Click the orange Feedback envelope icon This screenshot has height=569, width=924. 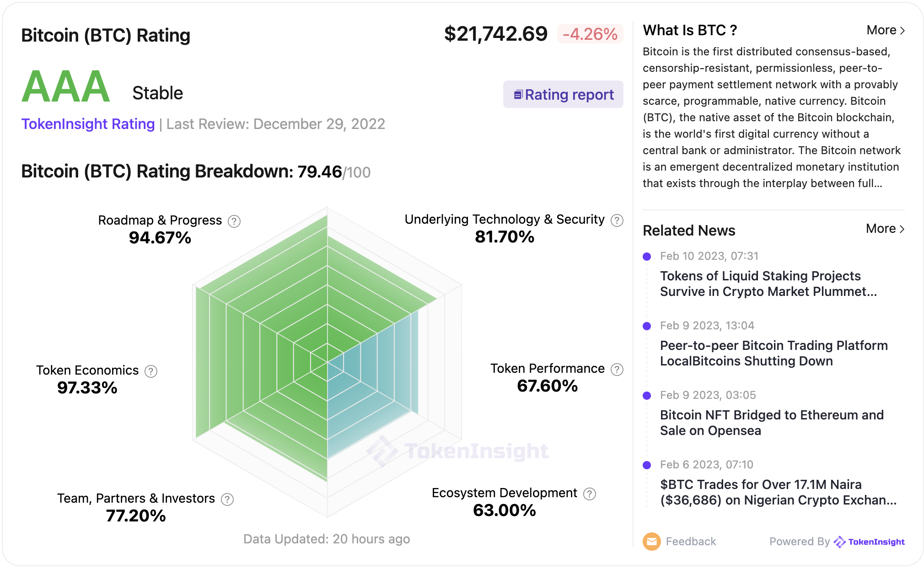[651, 542]
